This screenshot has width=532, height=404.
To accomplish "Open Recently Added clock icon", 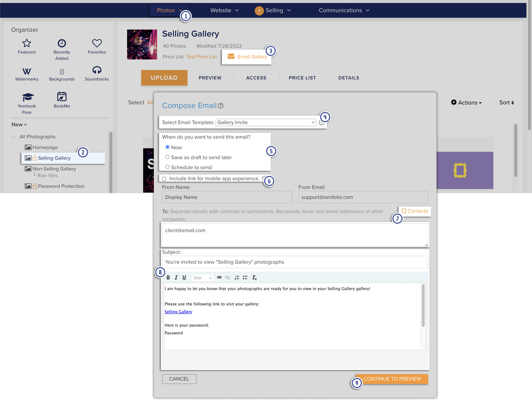I will 62,43.
